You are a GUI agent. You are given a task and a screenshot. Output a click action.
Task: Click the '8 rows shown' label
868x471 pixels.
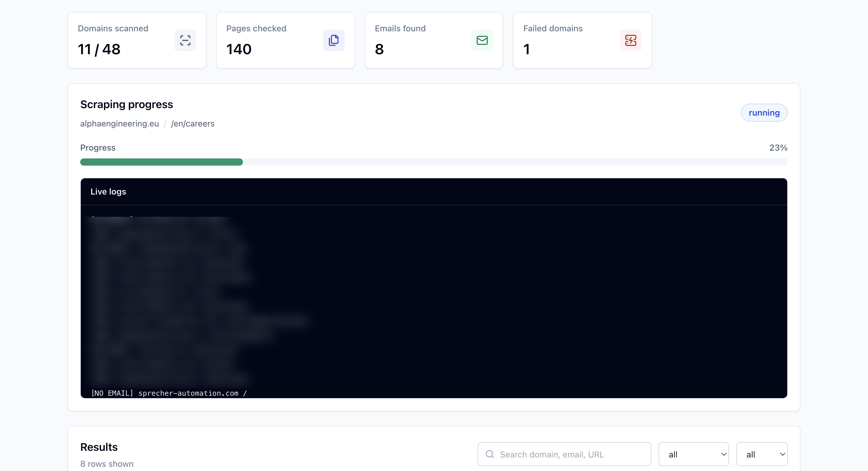point(107,463)
